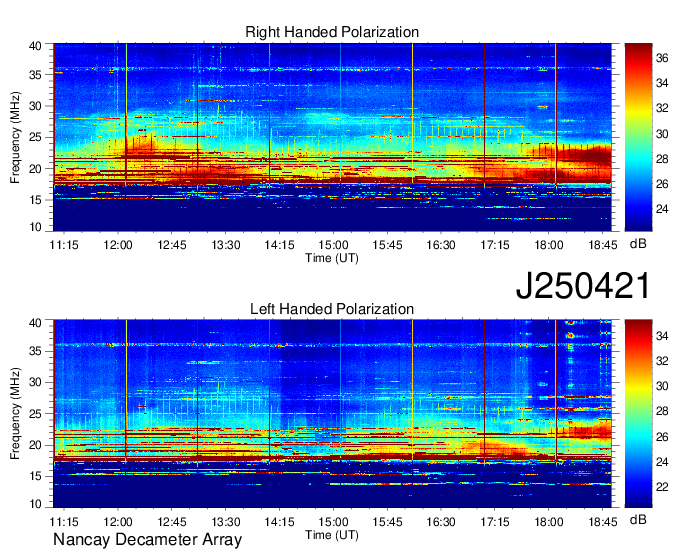Click the 32 dB tick on Left Handed colorbar
This screenshot has height=552, width=680.
click(x=662, y=361)
